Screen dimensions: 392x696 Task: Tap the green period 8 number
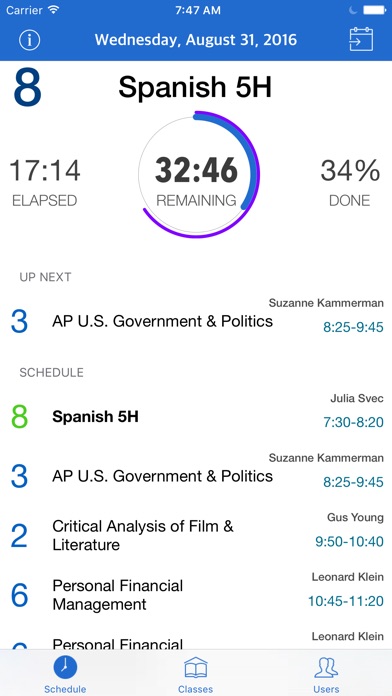(20, 416)
